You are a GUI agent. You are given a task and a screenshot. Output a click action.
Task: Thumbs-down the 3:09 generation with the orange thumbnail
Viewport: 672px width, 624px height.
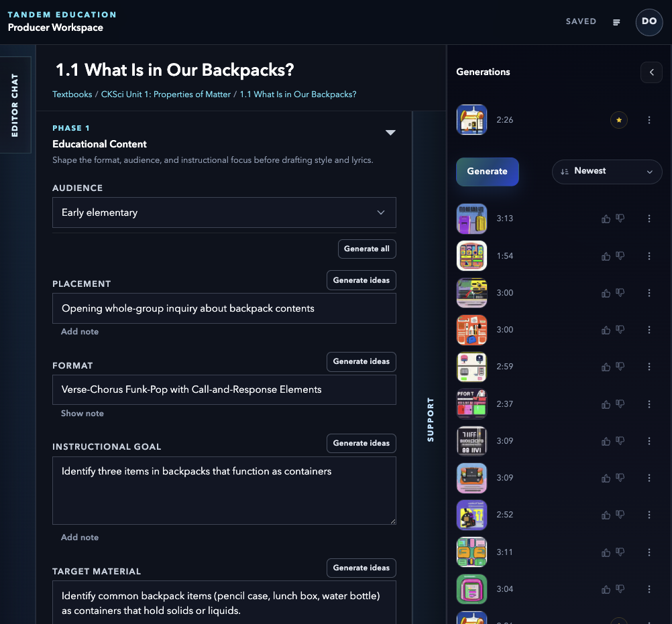pos(620,478)
